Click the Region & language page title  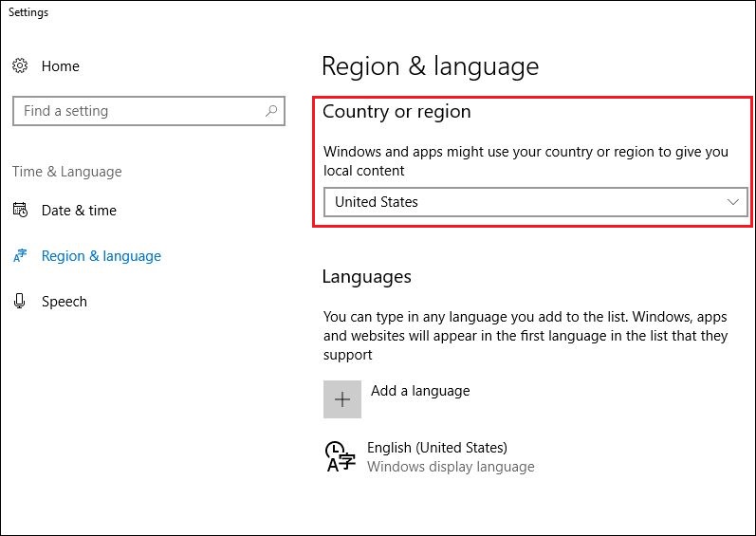tap(430, 66)
